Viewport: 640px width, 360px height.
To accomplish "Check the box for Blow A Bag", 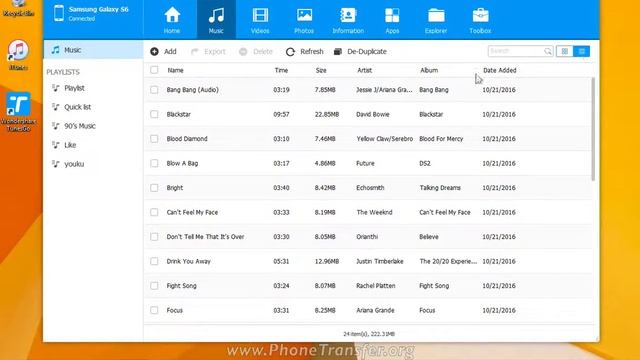I will (x=154, y=163).
